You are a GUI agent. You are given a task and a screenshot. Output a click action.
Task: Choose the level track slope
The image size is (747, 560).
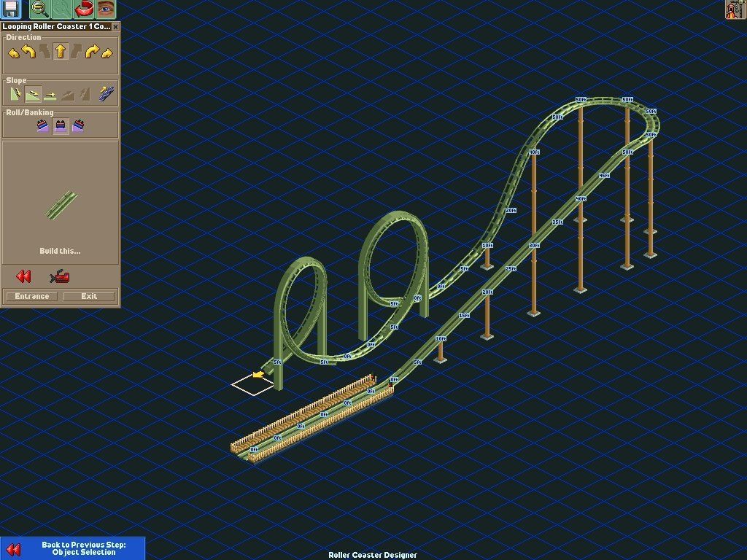point(50,94)
